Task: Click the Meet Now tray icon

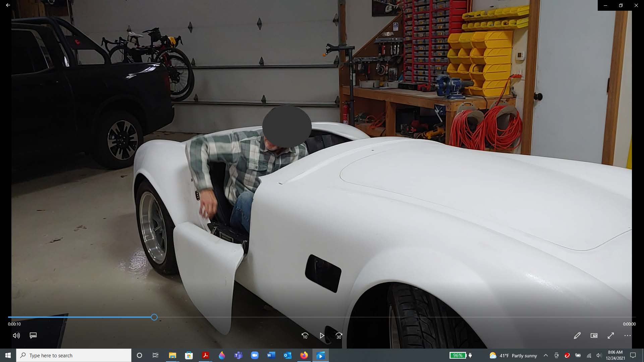Action: pyautogui.click(x=557, y=355)
